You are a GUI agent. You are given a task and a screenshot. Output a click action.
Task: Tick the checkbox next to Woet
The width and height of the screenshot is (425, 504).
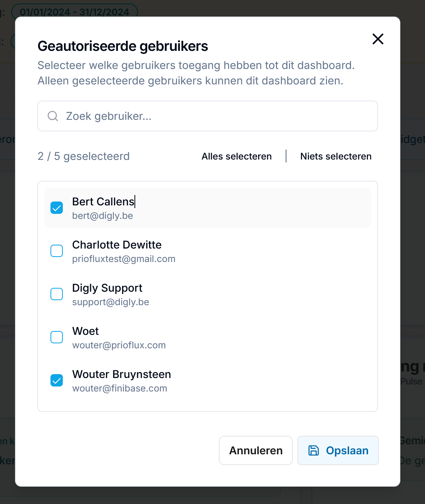57,337
